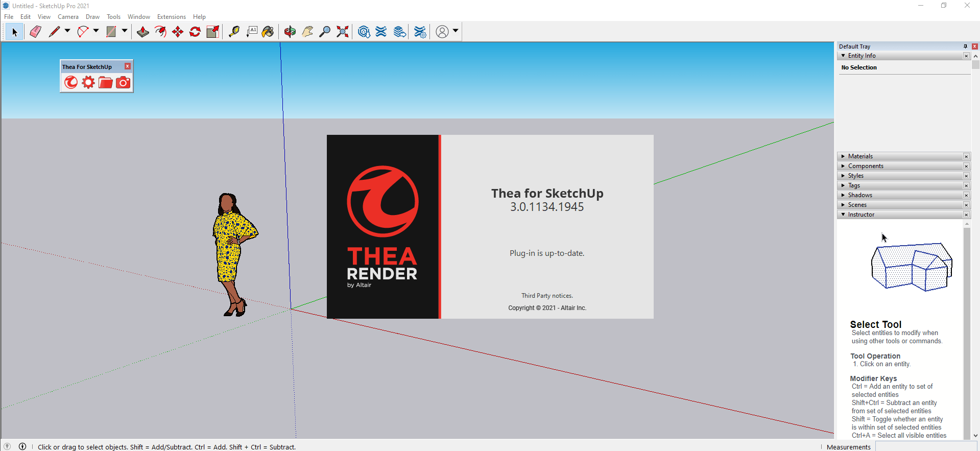Expand the Styles panel
This screenshot has height=451, width=980.
coord(843,176)
